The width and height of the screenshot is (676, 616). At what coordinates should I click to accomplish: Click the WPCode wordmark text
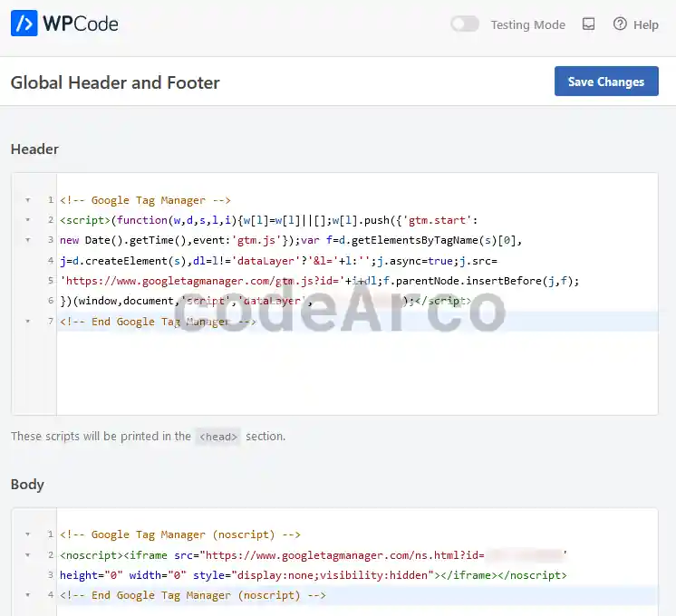[x=80, y=24]
